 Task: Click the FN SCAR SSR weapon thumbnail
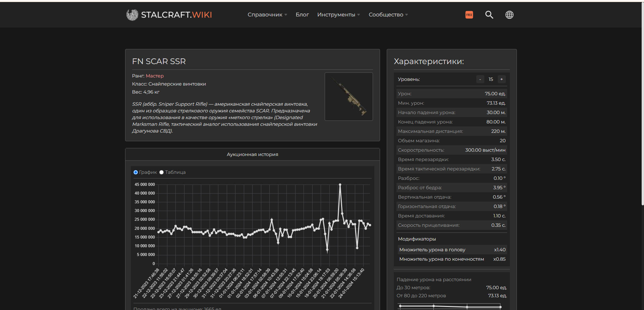[x=348, y=97]
